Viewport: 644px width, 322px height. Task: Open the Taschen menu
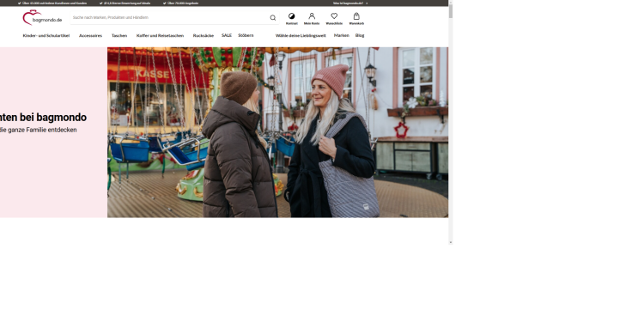(119, 36)
